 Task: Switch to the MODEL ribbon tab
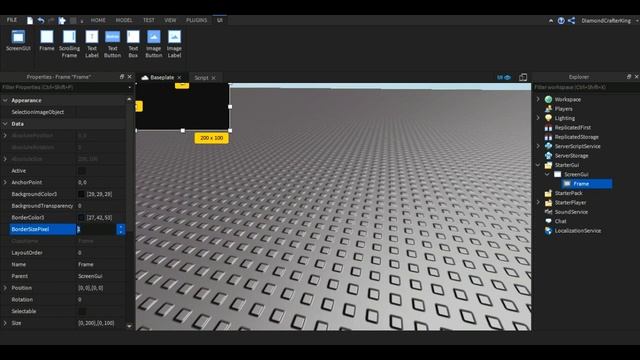(x=124, y=20)
